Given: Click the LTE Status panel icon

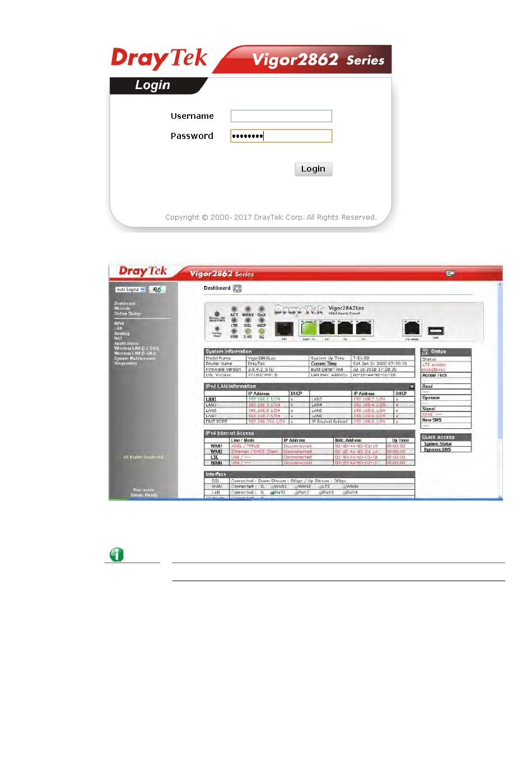Looking at the screenshot, I should point(425,351).
